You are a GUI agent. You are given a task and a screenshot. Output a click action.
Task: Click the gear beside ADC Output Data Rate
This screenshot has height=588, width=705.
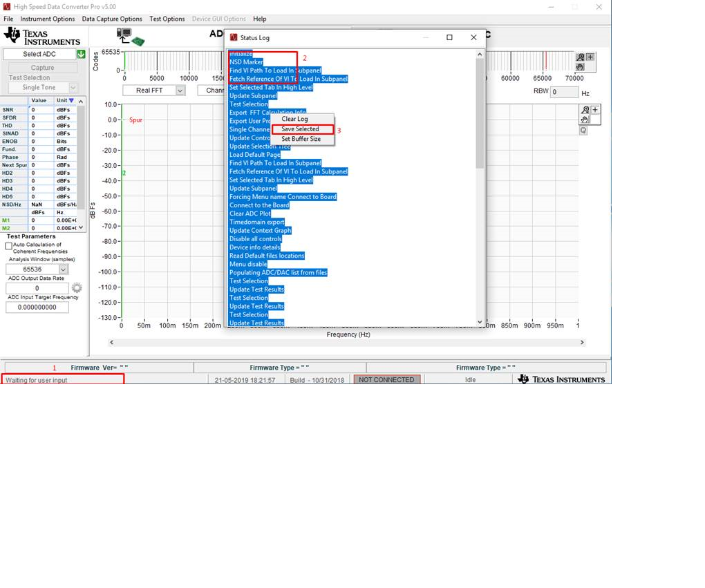click(77, 287)
